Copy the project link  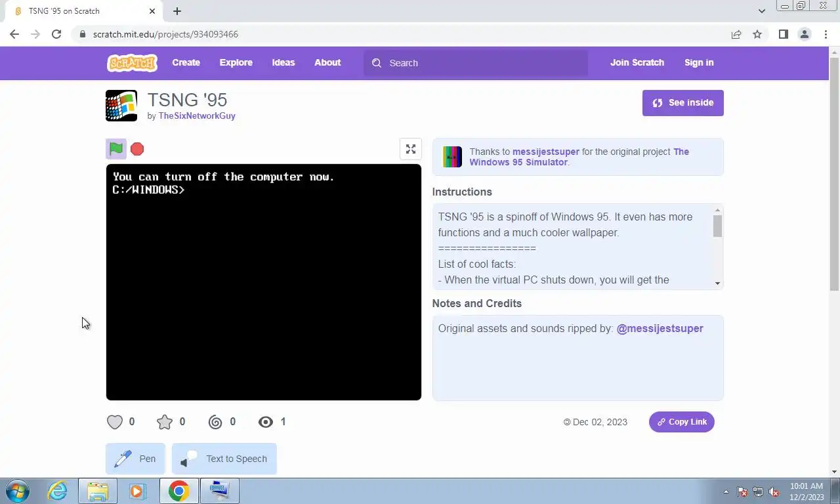(x=682, y=422)
